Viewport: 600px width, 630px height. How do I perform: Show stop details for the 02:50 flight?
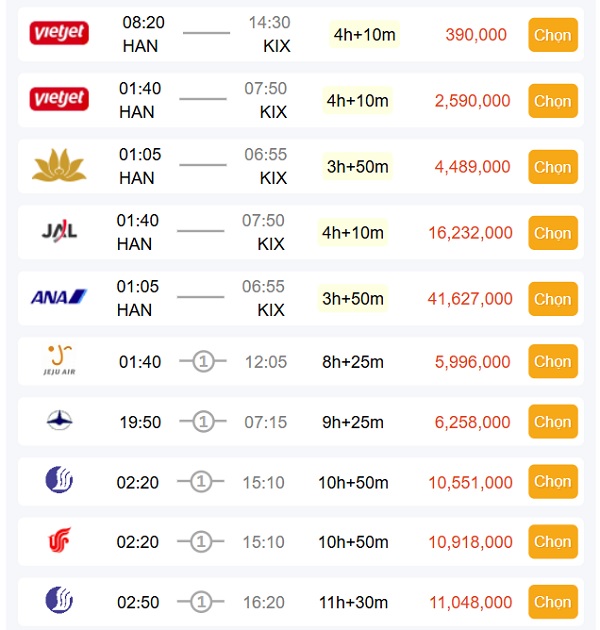pos(202,602)
